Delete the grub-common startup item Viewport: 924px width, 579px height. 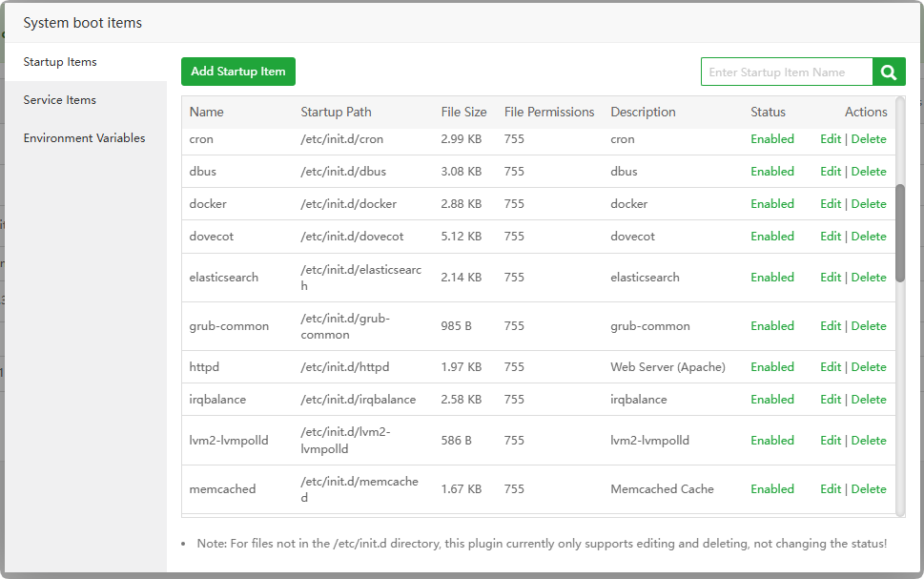point(869,326)
